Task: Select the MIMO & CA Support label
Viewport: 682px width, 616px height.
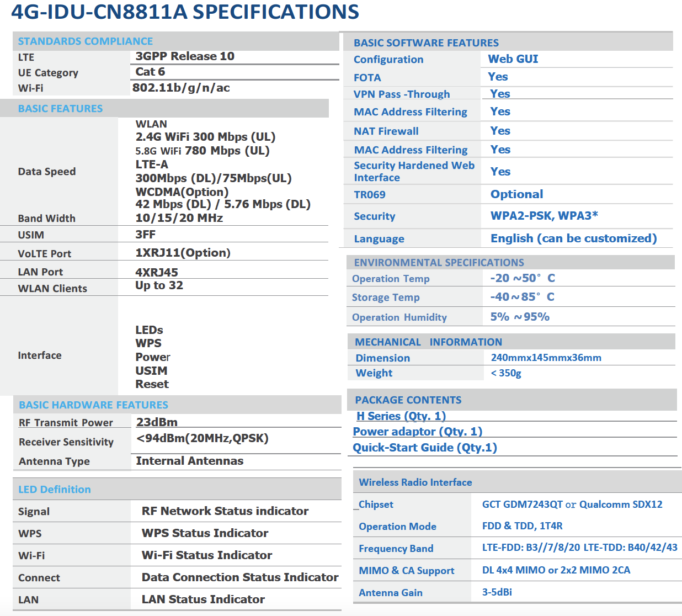Action: tap(407, 571)
